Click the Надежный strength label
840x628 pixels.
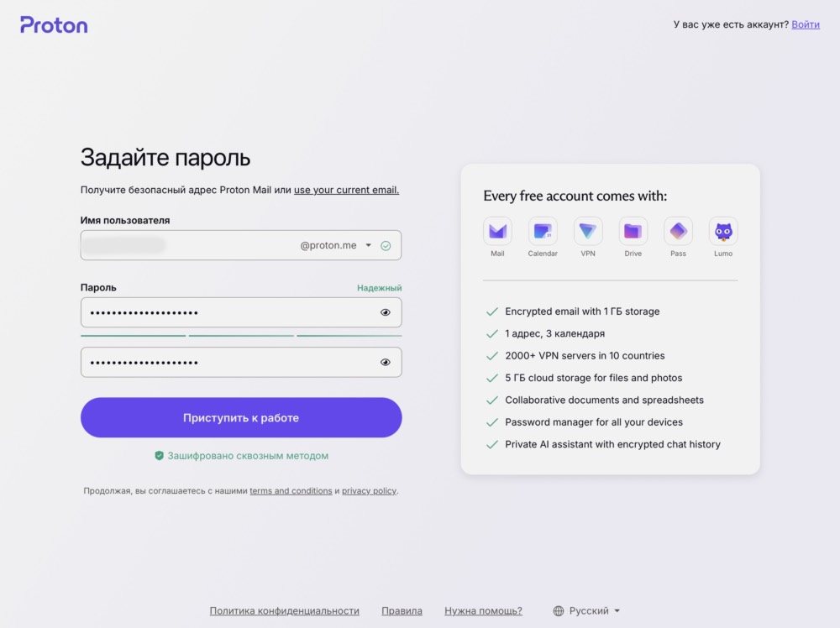pos(380,288)
